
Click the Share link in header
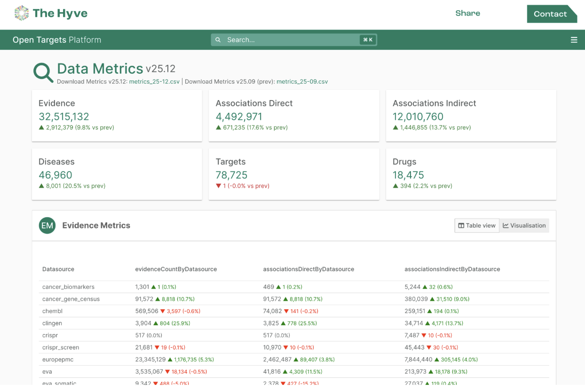(467, 13)
